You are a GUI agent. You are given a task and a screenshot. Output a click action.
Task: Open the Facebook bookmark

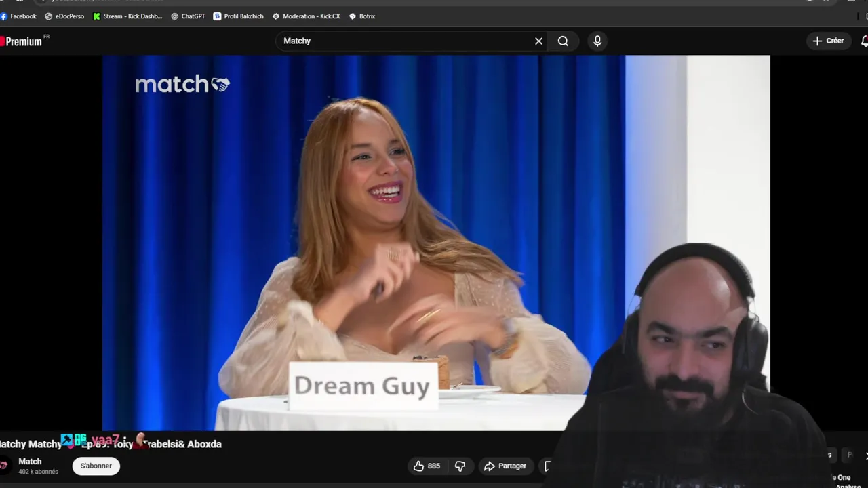click(19, 16)
